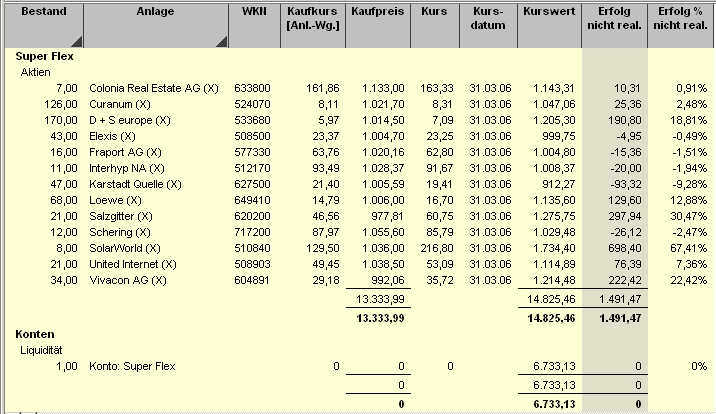The height and width of the screenshot is (414, 716).
Task: Click bold Erfolg total 1.491,47
Action: [x=620, y=318]
